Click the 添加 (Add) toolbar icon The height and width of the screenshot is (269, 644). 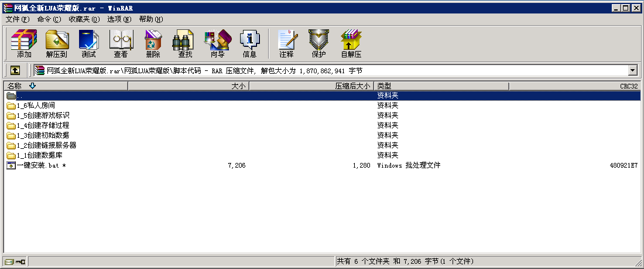click(x=24, y=43)
